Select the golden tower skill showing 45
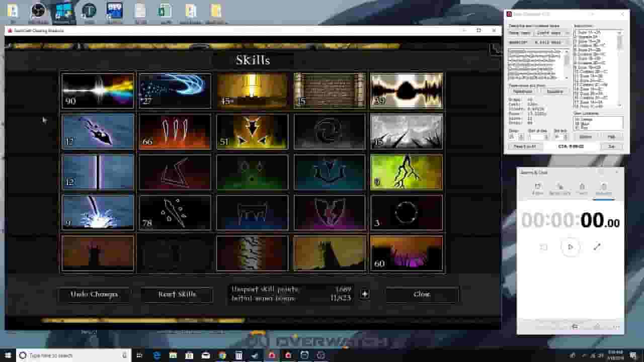The width and height of the screenshot is (644, 362). coord(253,91)
